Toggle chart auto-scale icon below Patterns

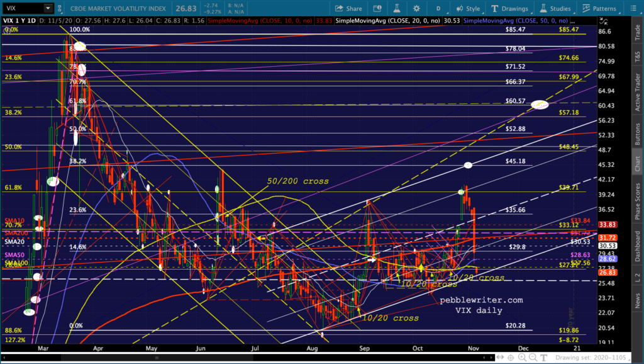point(603,21)
